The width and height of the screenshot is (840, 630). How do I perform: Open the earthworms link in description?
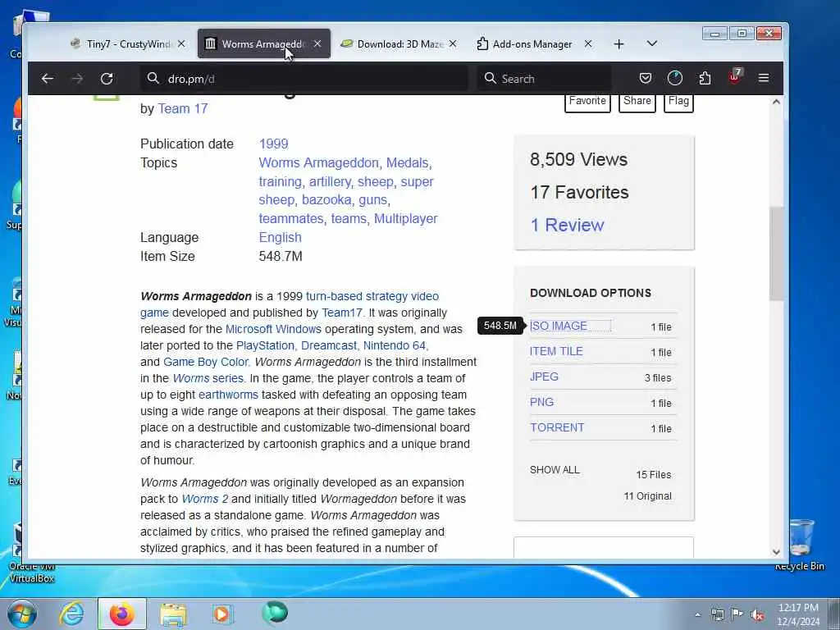pos(228,395)
